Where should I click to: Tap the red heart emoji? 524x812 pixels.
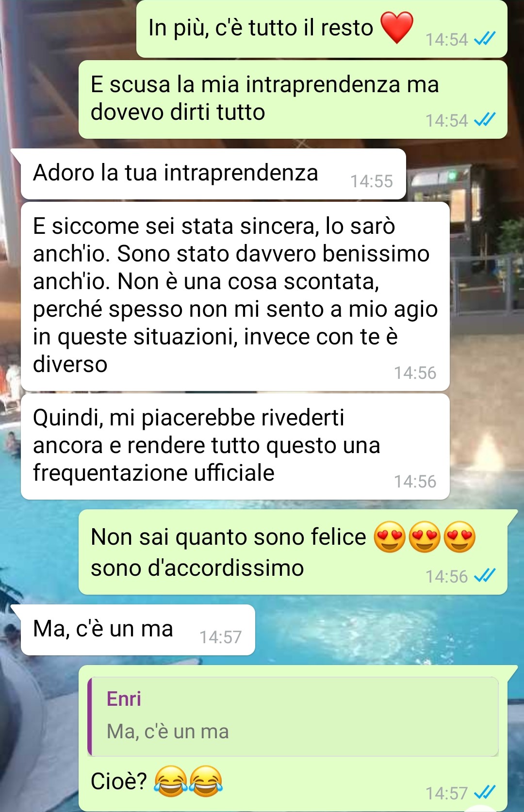[x=397, y=27]
